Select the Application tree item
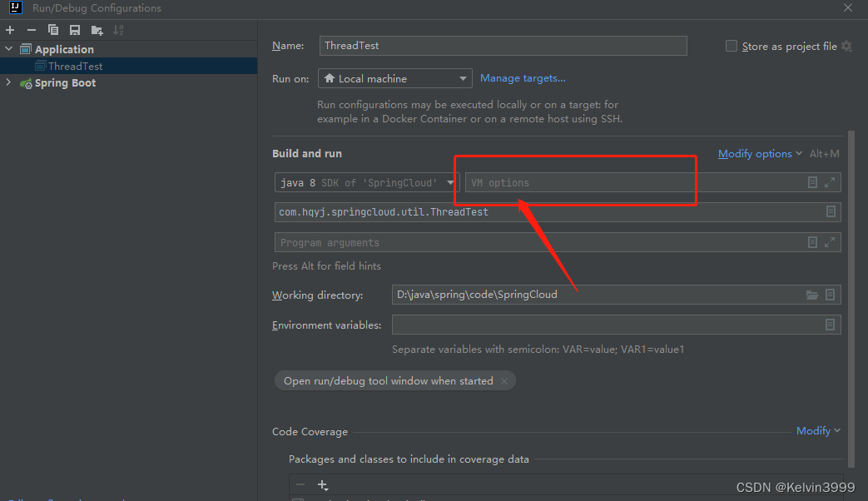868x501 pixels. (x=64, y=49)
